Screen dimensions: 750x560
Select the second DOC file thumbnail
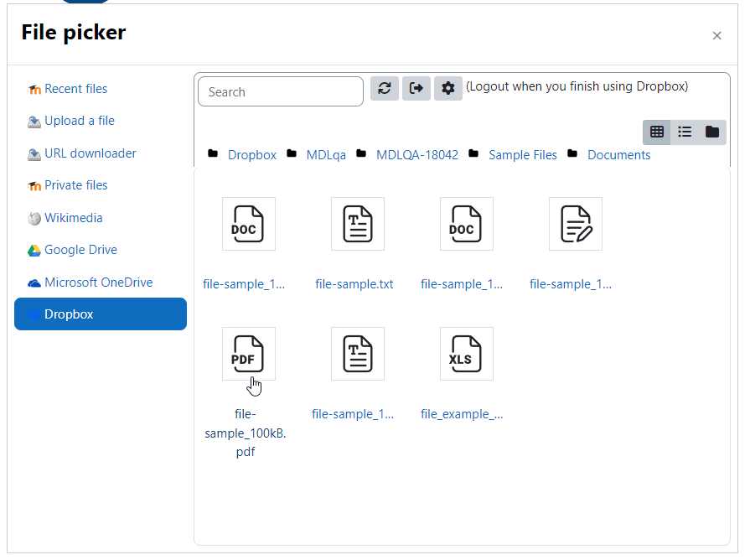pyautogui.click(x=467, y=224)
